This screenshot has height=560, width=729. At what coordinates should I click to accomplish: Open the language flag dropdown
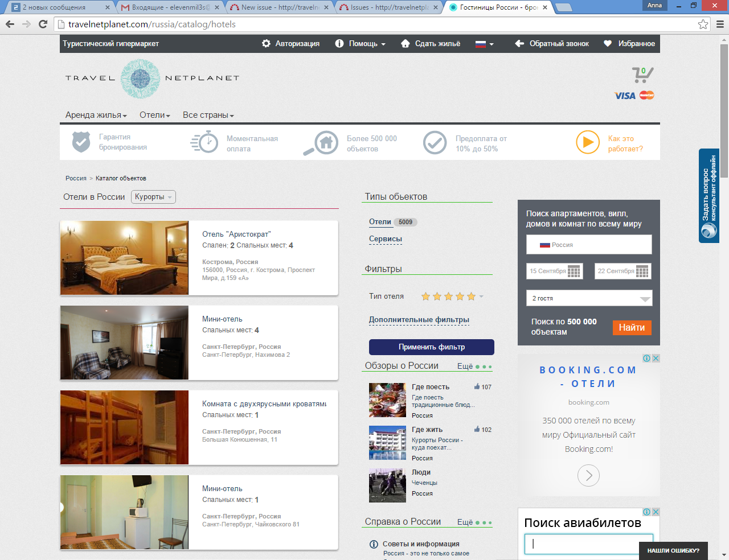point(485,44)
